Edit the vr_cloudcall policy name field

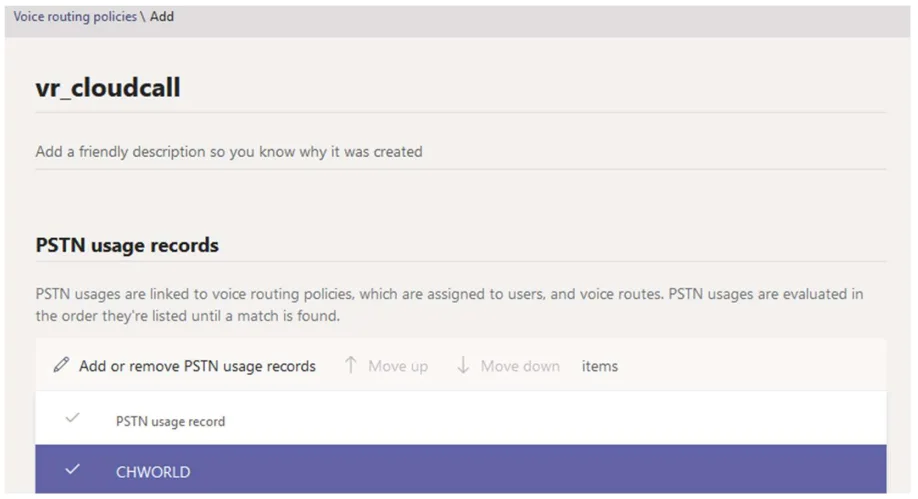[x=108, y=88]
